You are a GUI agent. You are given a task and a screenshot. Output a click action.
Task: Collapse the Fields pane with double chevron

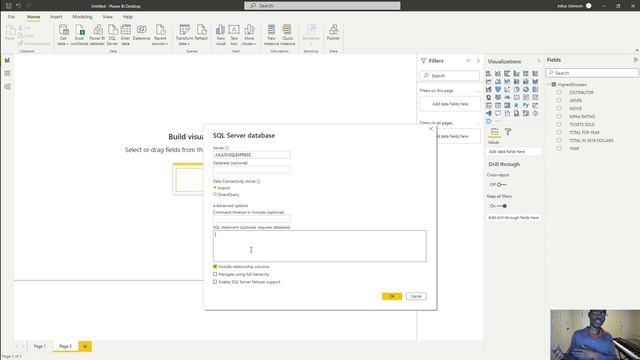pos(635,60)
